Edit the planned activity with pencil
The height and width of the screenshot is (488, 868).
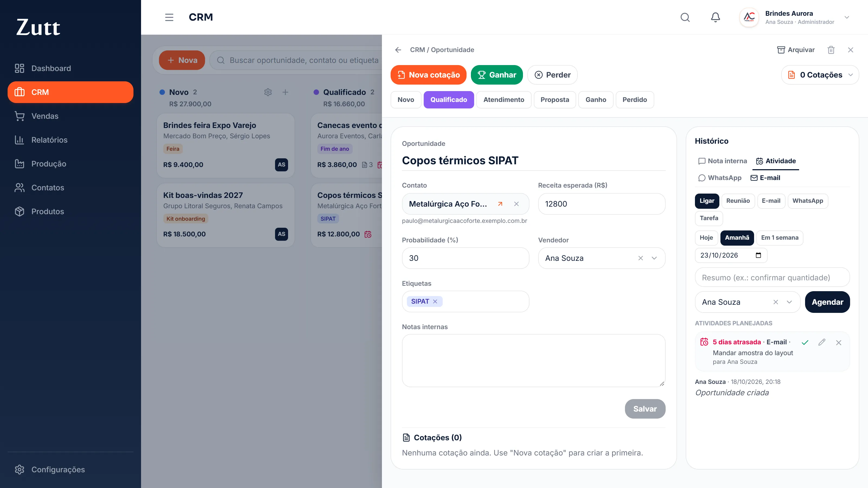point(822,342)
